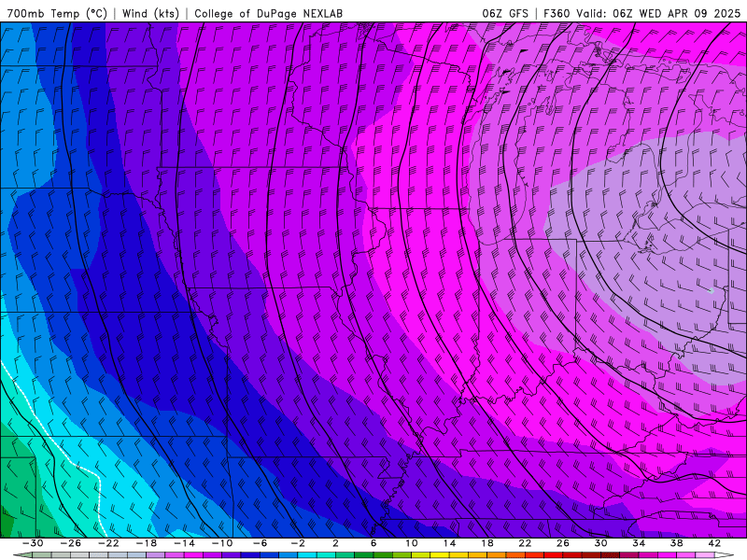This screenshot has height=560, width=747.
Task: Click the 6 color scale label
Action: [x=373, y=543]
